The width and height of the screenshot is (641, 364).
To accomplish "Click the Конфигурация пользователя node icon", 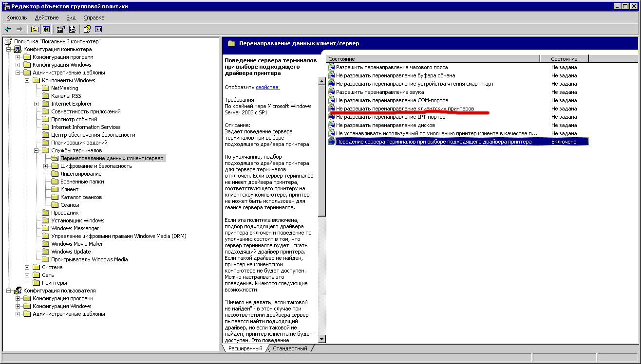I will 18,291.
